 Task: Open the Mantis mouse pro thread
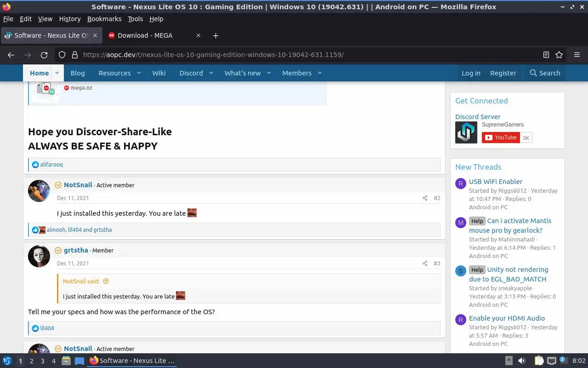pos(510,225)
